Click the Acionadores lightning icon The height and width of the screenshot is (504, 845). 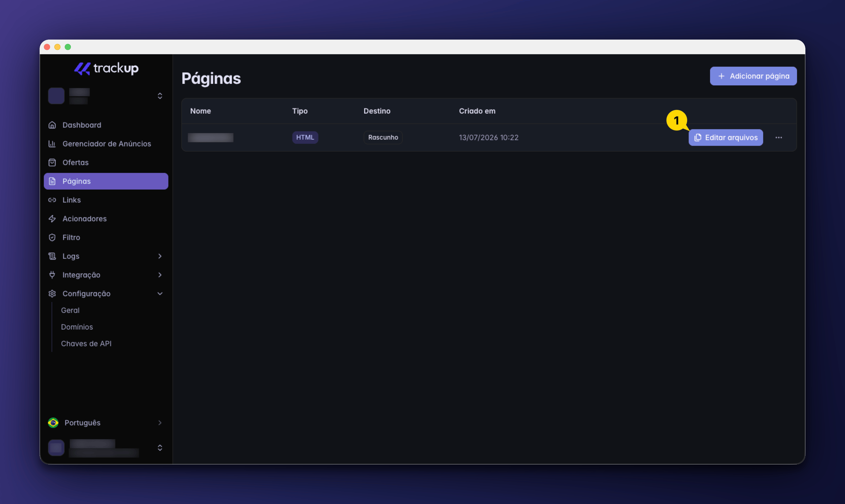click(52, 218)
